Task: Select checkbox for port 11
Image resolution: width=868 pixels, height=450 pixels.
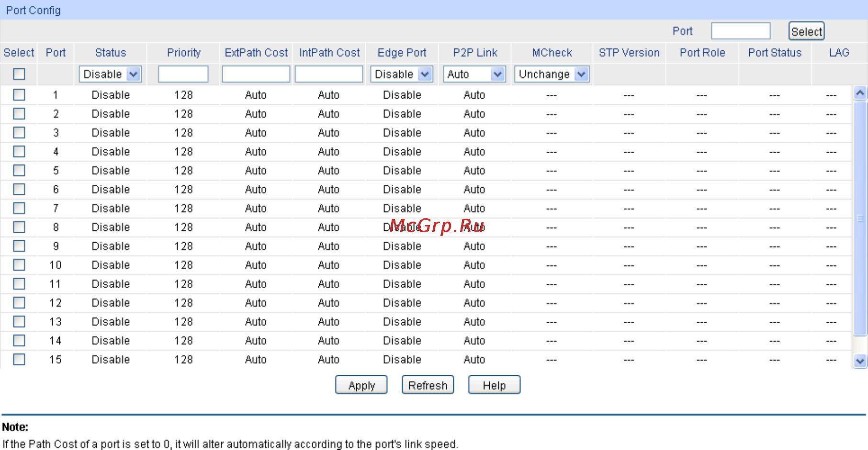Action: 19,284
